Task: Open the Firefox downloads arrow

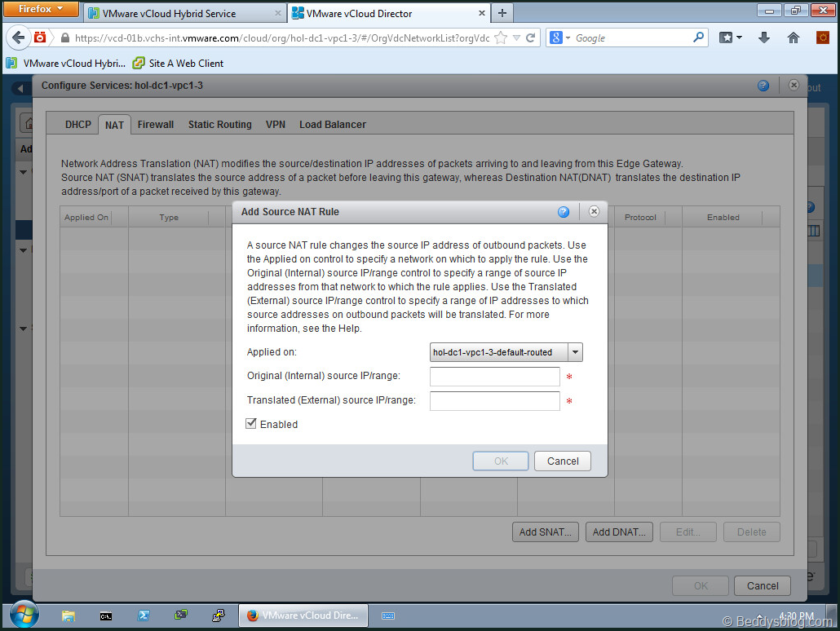Action: pyautogui.click(x=764, y=38)
